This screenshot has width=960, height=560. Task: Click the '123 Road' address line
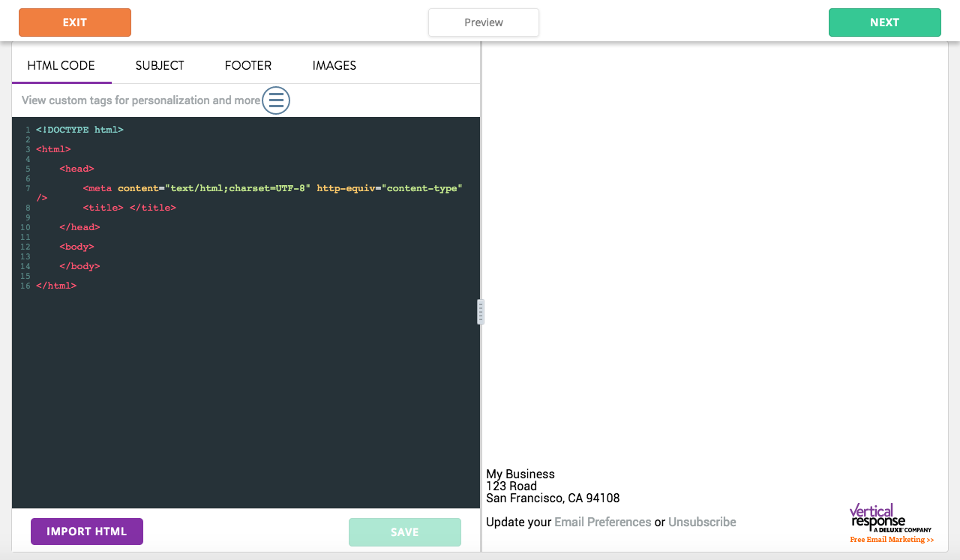pos(511,486)
